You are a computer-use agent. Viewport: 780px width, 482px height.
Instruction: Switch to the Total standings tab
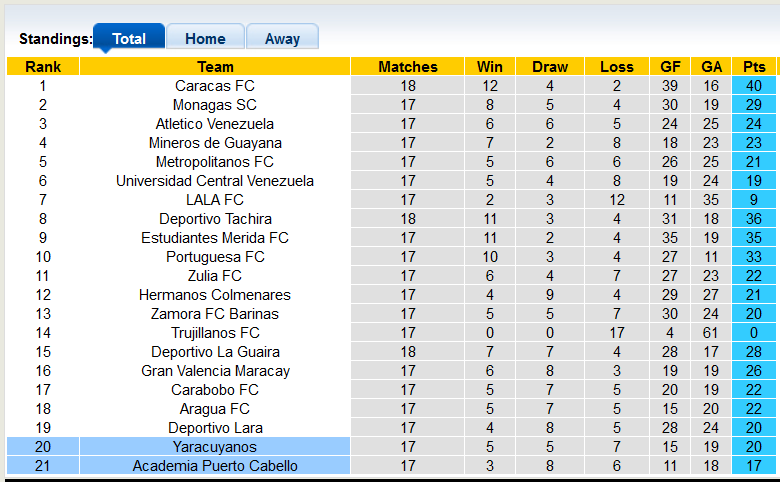click(129, 39)
